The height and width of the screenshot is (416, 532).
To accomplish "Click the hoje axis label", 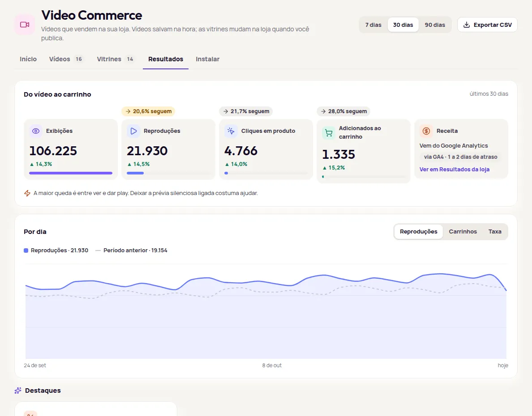I will tap(503, 365).
